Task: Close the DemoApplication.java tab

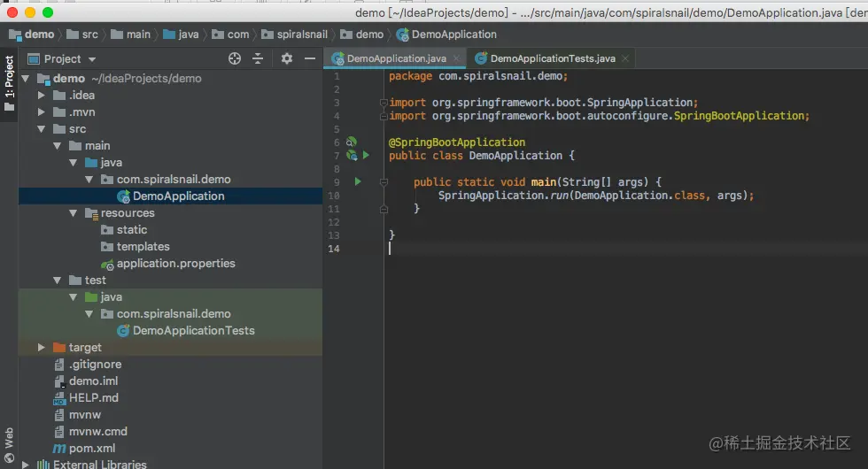Action: [457, 58]
